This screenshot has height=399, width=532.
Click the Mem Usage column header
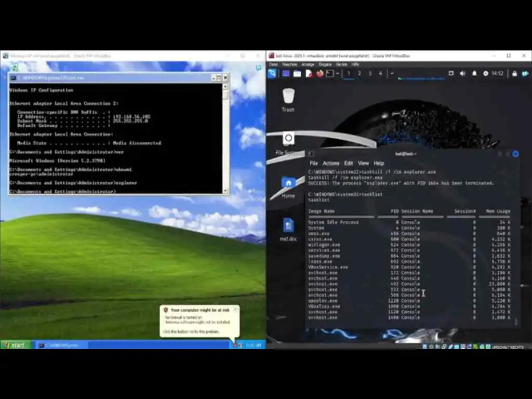point(498,211)
